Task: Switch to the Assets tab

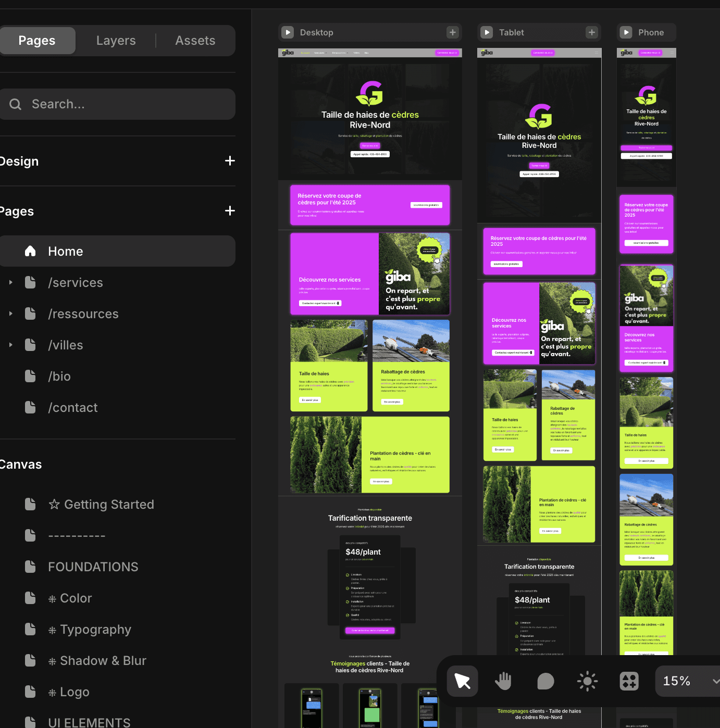Action: tap(195, 41)
